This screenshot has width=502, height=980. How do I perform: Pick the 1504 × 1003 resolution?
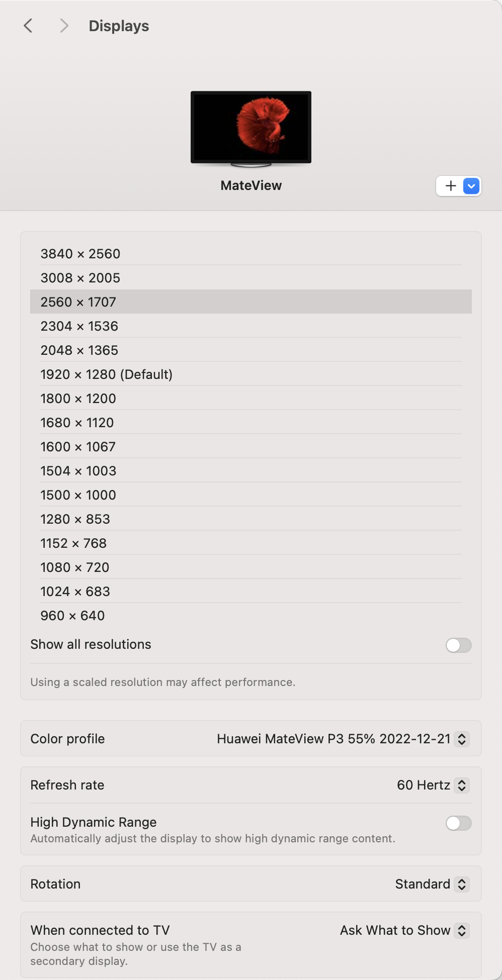(x=78, y=471)
